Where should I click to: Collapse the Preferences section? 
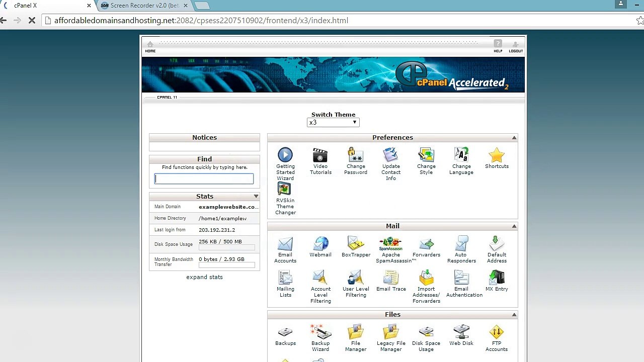[514, 138]
